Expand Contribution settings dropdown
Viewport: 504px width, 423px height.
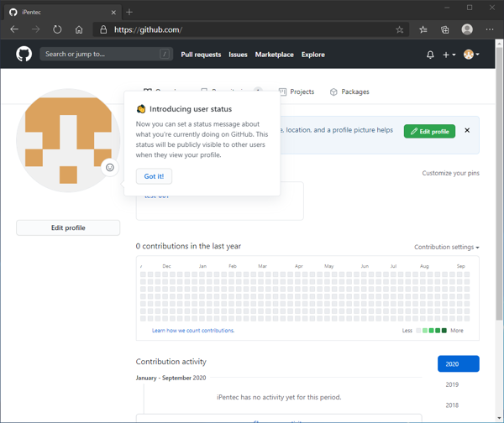[x=447, y=247]
